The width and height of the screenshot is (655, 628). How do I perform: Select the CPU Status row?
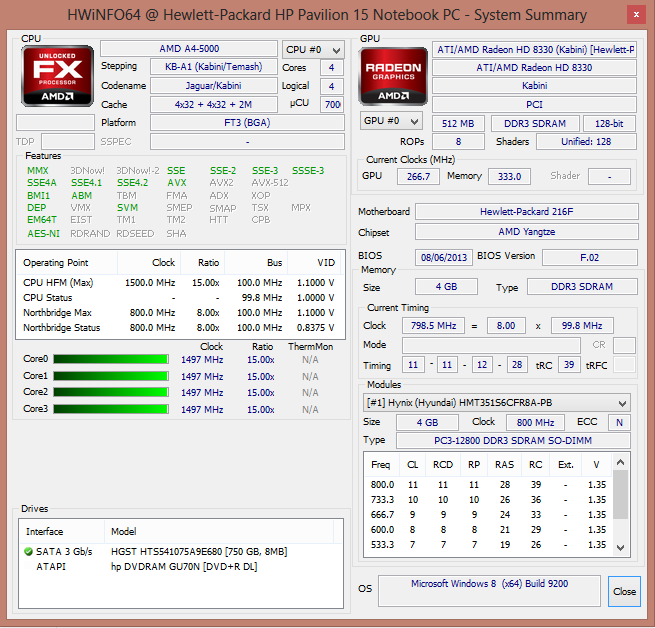coord(180,298)
